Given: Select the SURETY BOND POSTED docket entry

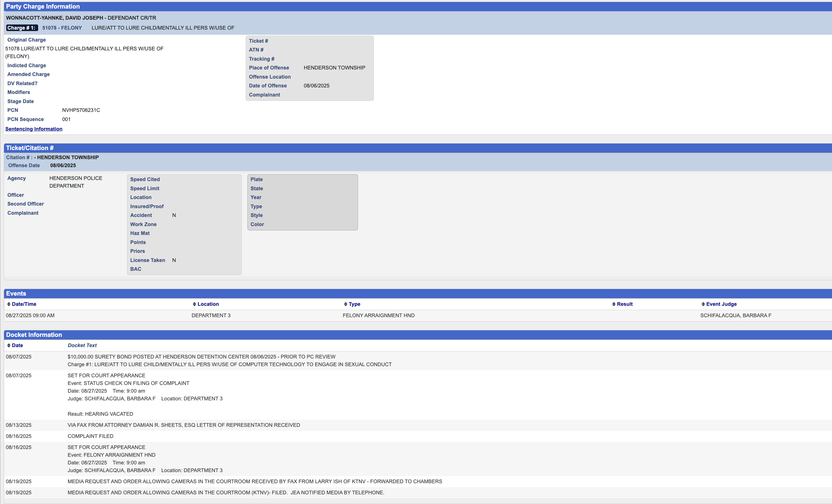Looking at the screenshot, I should [x=201, y=357].
